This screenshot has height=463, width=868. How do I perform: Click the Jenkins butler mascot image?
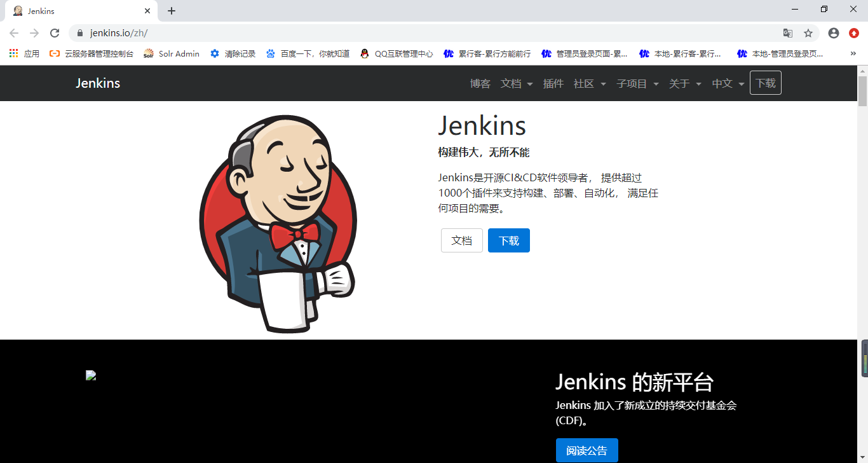point(278,224)
